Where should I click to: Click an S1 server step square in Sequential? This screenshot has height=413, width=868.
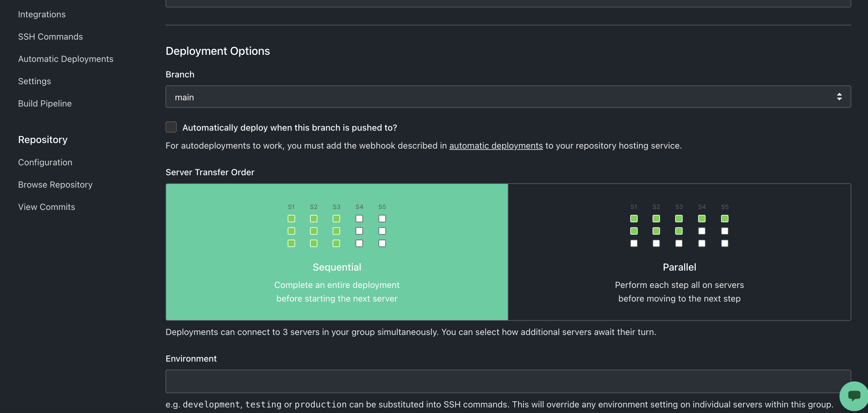click(x=291, y=219)
